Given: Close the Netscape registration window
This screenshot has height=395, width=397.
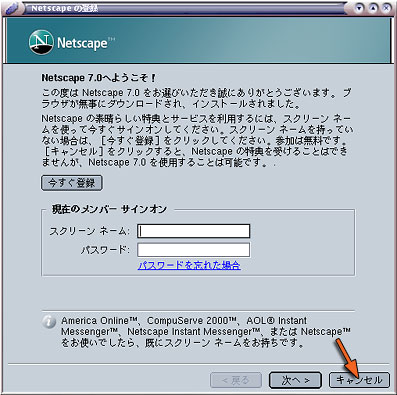Looking at the screenshot, I should point(386,8).
